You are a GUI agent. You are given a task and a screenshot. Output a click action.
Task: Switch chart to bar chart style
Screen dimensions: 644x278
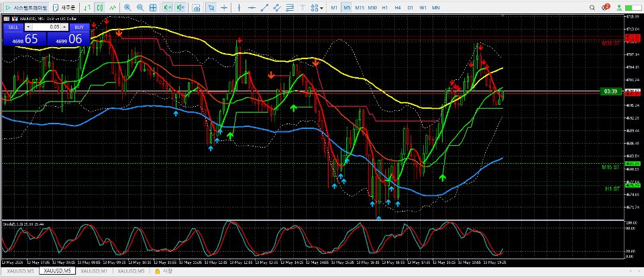click(87, 7)
